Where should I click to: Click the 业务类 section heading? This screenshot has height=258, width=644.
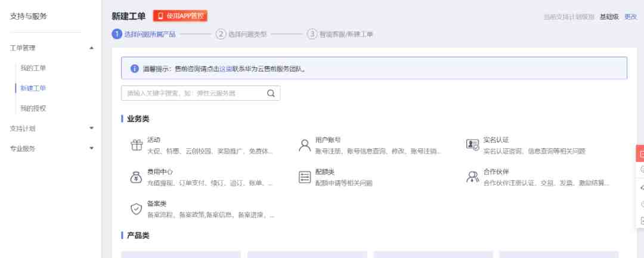point(138,119)
